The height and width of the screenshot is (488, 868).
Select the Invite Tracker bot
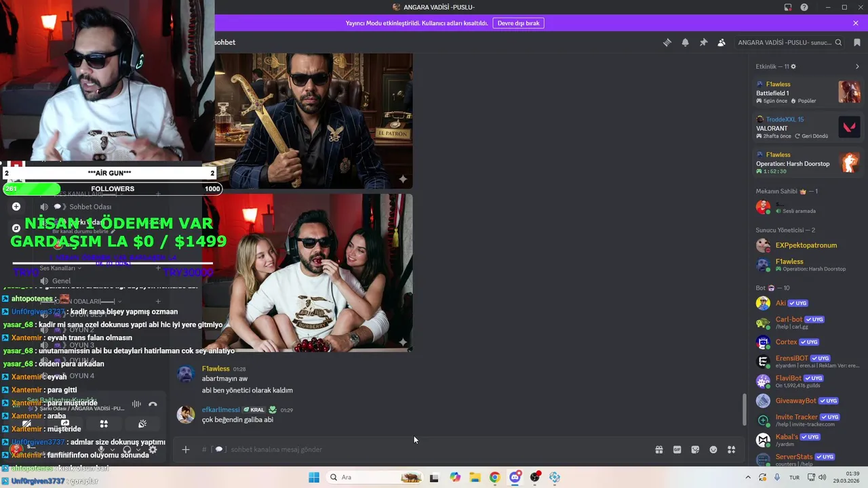click(808, 420)
